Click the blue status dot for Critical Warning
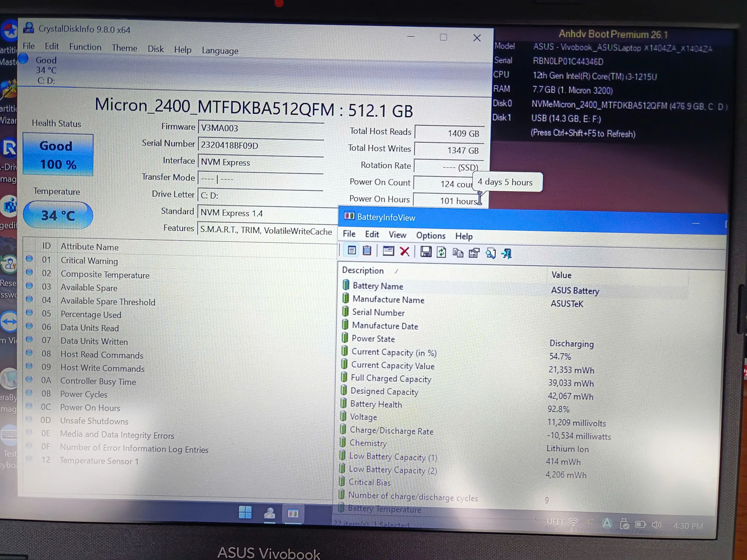This screenshot has width=747, height=560. [x=29, y=259]
